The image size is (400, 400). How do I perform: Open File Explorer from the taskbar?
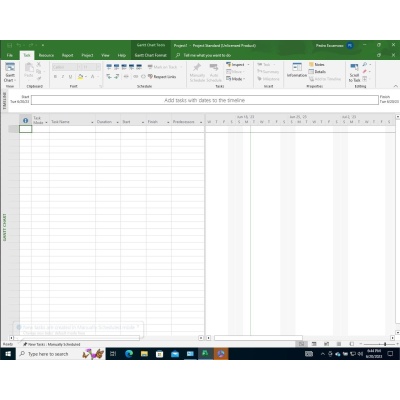[x=144, y=354]
